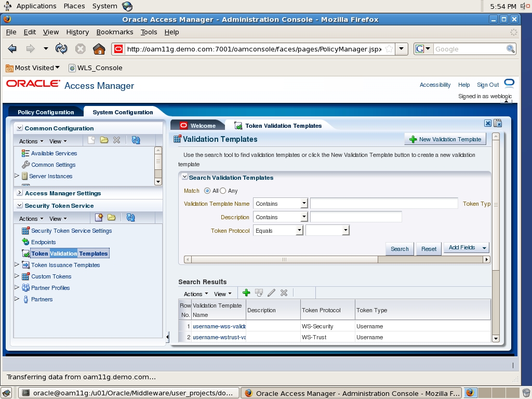The width and height of the screenshot is (532, 399).
Task: Open the Accessibility link
Action: pos(435,85)
